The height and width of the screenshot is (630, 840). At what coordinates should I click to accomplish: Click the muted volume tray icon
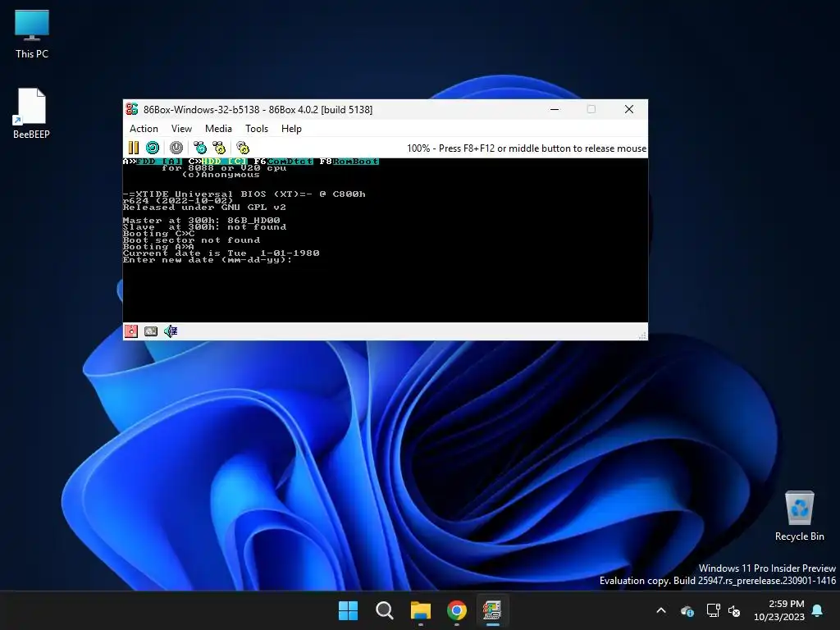(x=734, y=610)
